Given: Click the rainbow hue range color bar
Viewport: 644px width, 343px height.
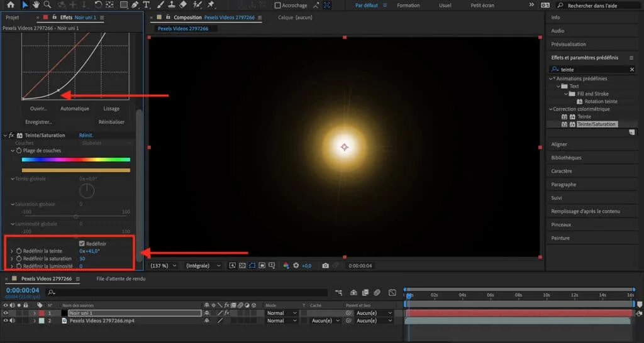Looking at the screenshot, I should (x=76, y=160).
